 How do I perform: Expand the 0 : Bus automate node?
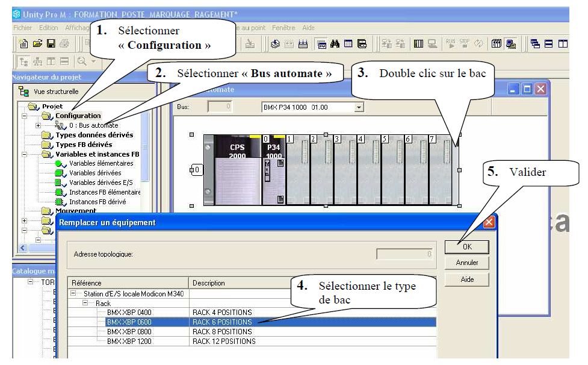(38, 125)
